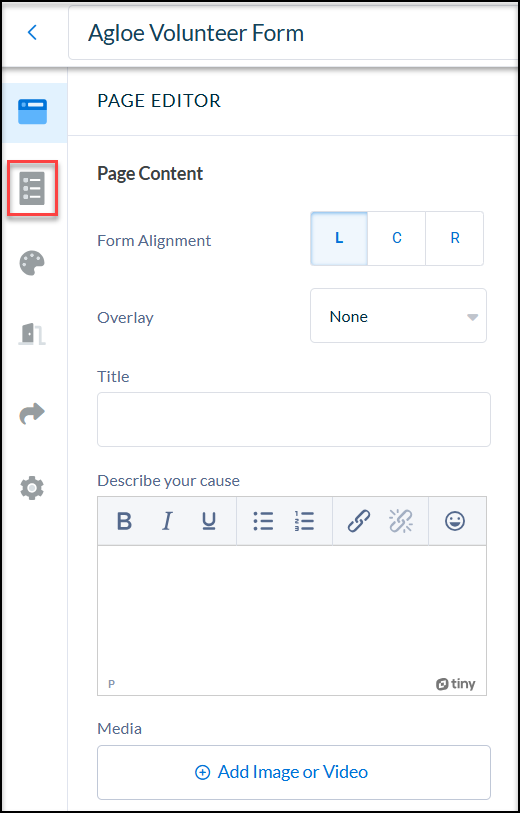The image size is (520, 813).
Task: Open the exit door sidebar icon
Action: (32, 333)
